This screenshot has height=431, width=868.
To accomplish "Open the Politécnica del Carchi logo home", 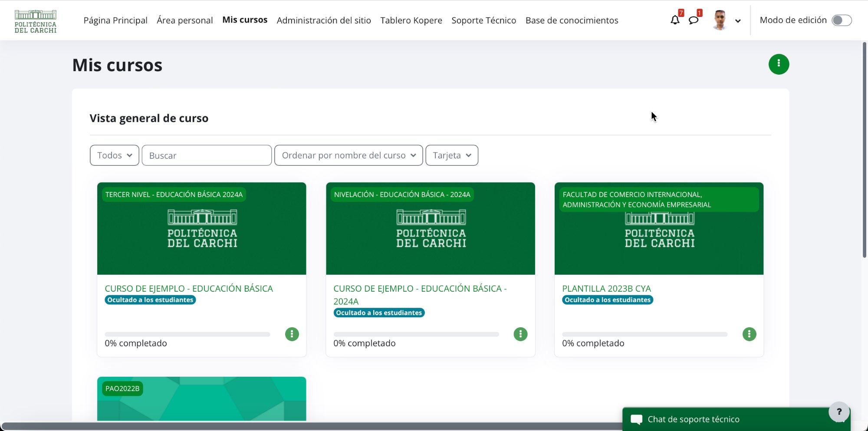I will (x=36, y=21).
